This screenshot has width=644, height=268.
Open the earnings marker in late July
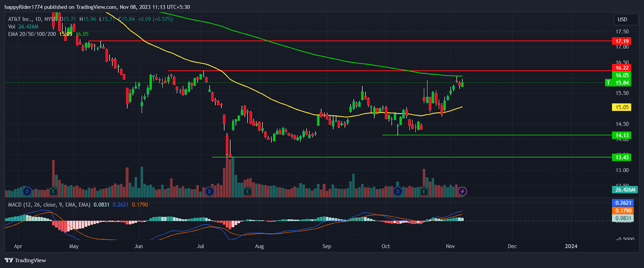coord(248,191)
